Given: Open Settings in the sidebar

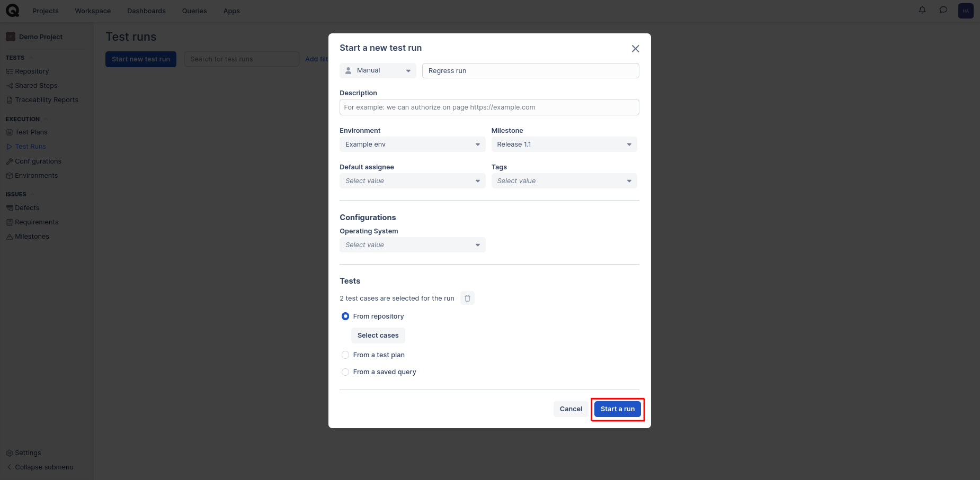Looking at the screenshot, I should [28, 453].
